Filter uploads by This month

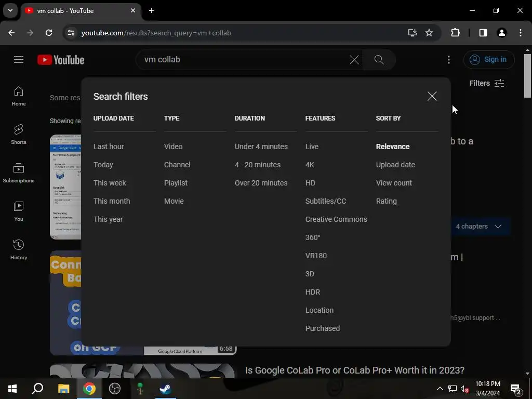point(112,201)
